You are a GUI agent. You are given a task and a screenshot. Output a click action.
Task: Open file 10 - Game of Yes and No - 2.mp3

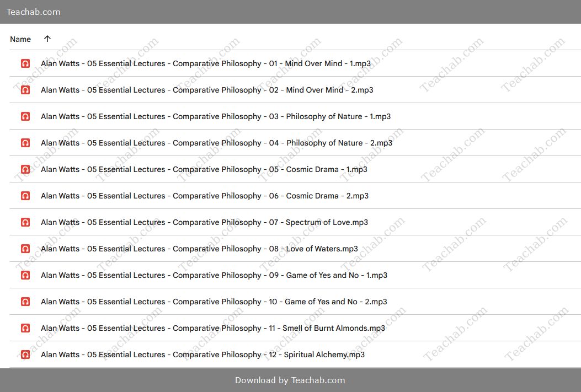[x=214, y=302]
